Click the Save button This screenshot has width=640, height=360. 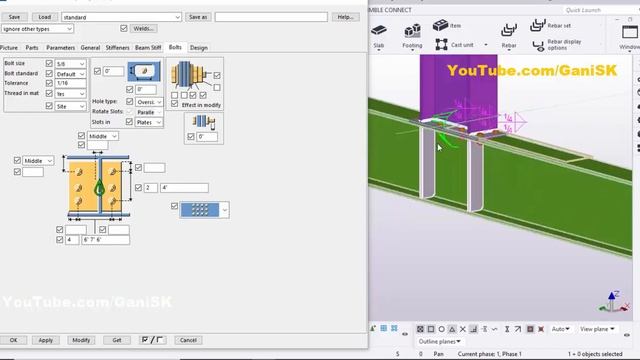(x=14, y=17)
